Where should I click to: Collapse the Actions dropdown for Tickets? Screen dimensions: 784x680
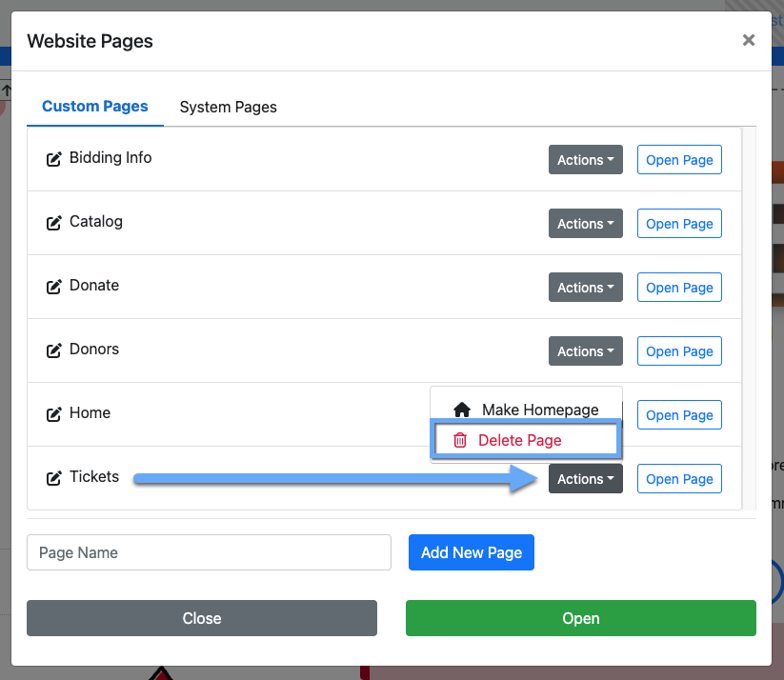(x=585, y=479)
